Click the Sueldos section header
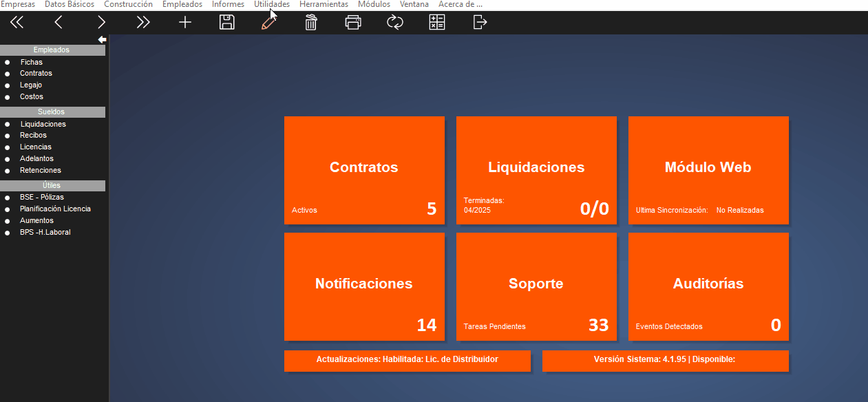 [52, 112]
